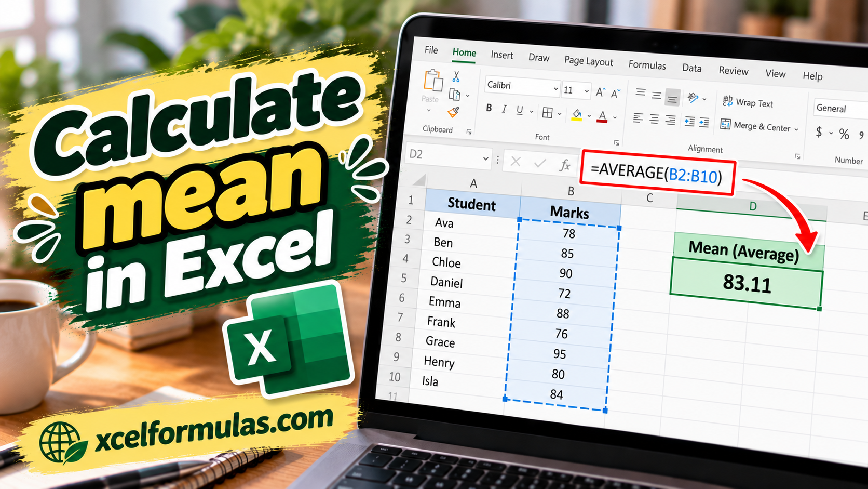Screen dimensions: 868x489
Task: Open the Help tab
Action: (812, 76)
